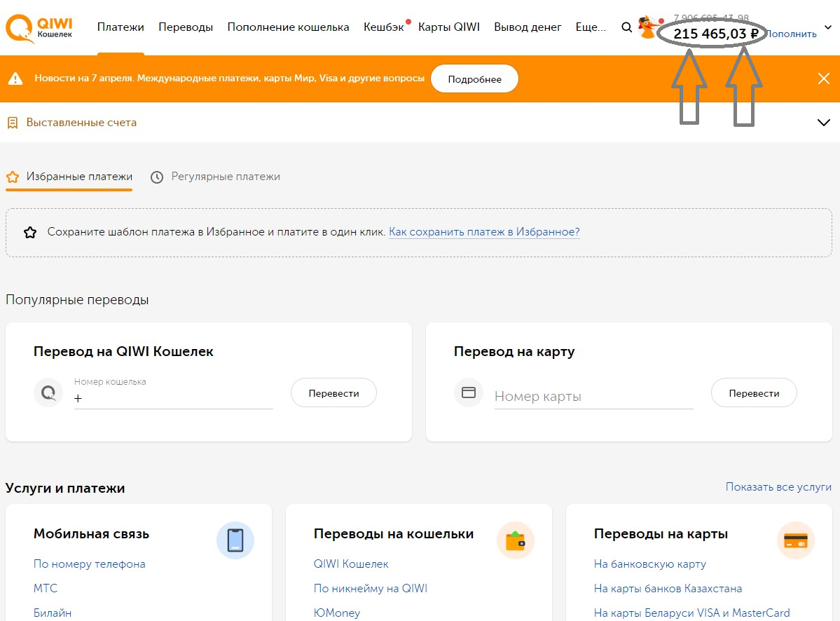Screen dimensions: 840x621
Task: Click the Переводы на кошельки wallet icon
Action: point(516,540)
